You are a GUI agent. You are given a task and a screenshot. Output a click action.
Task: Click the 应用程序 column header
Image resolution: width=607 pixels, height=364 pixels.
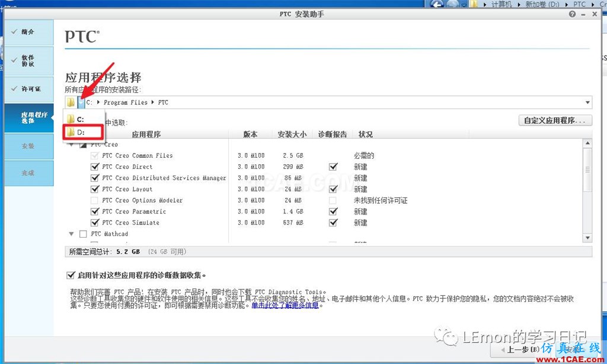[146, 135]
